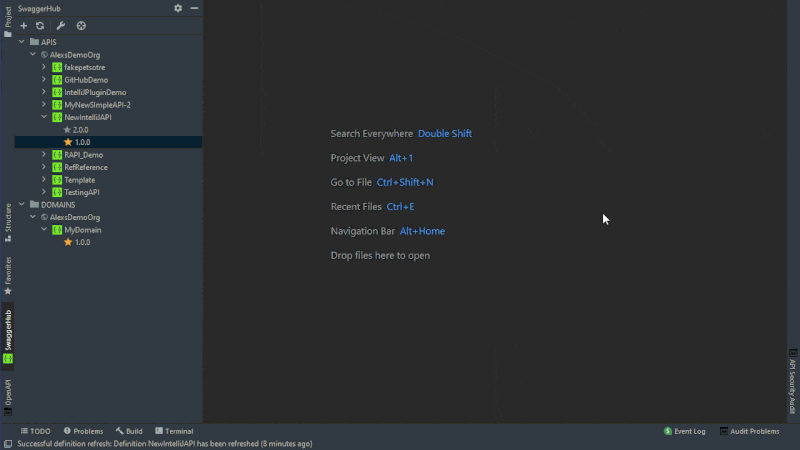This screenshot has width=800, height=450.
Task: Open the Audit Problems tool window
Action: pyautogui.click(x=749, y=431)
